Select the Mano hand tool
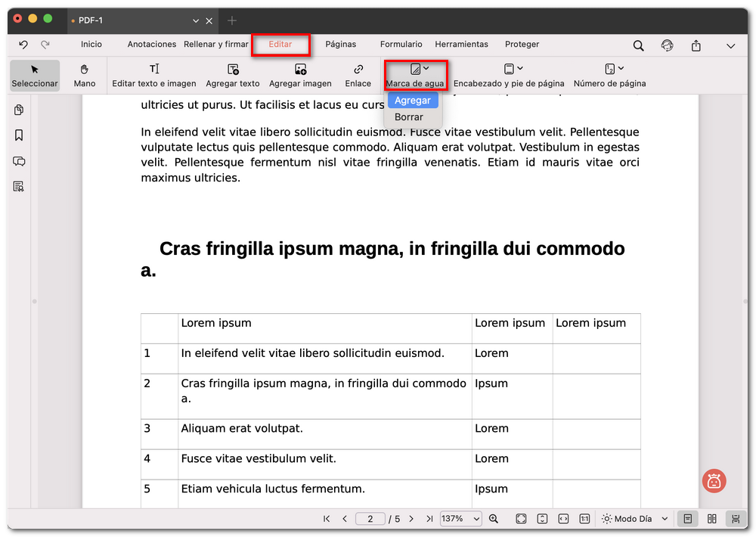Viewport: 756px width, 537px height. pos(85,75)
